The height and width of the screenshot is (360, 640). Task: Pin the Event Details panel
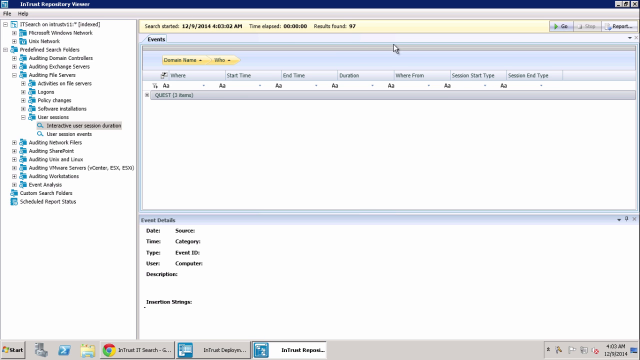(627, 219)
